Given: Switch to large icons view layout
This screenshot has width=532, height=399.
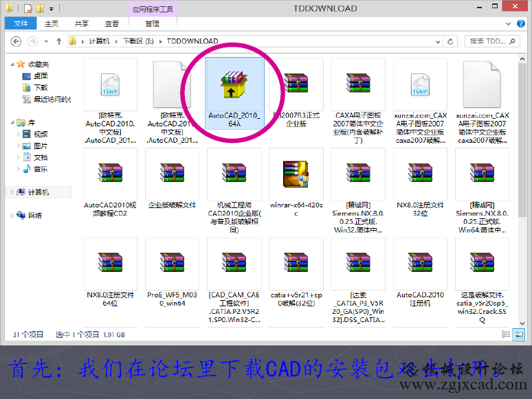Looking at the screenshot, I should pyautogui.click(x=519, y=334).
